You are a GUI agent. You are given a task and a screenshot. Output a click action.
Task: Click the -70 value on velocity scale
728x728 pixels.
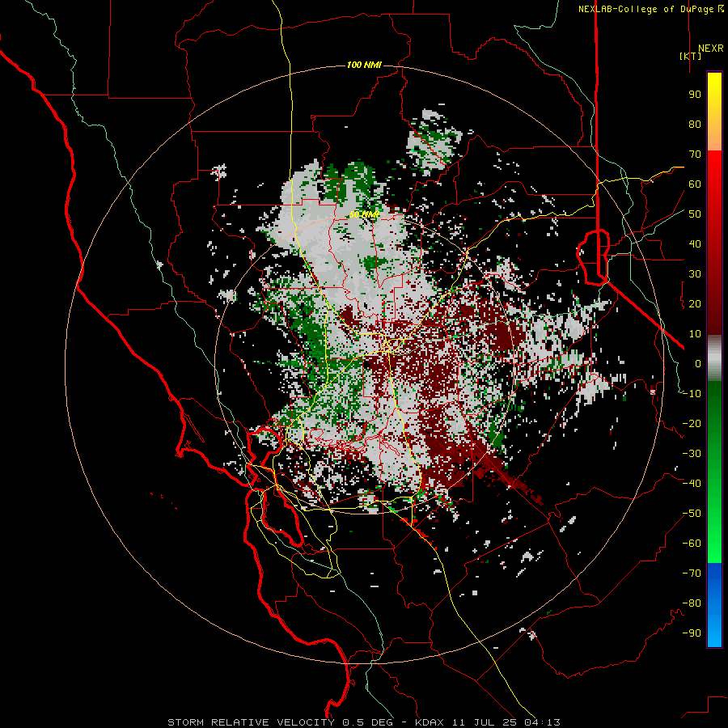coord(692,574)
